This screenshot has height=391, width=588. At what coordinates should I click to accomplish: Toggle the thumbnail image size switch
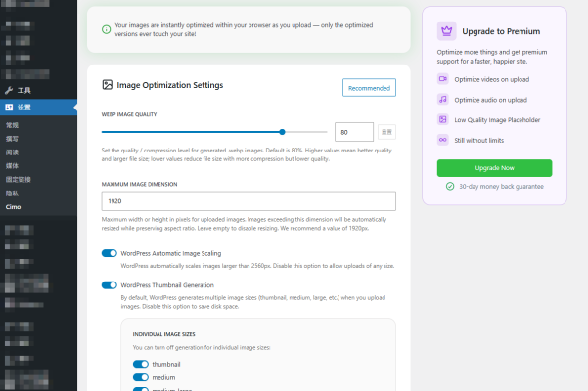click(x=141, y=363)
